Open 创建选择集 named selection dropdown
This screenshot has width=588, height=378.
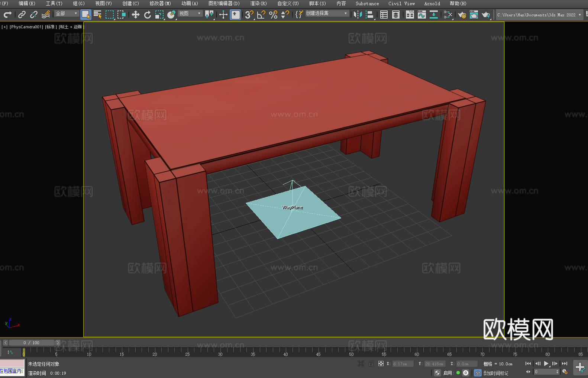tap(327, 13)
